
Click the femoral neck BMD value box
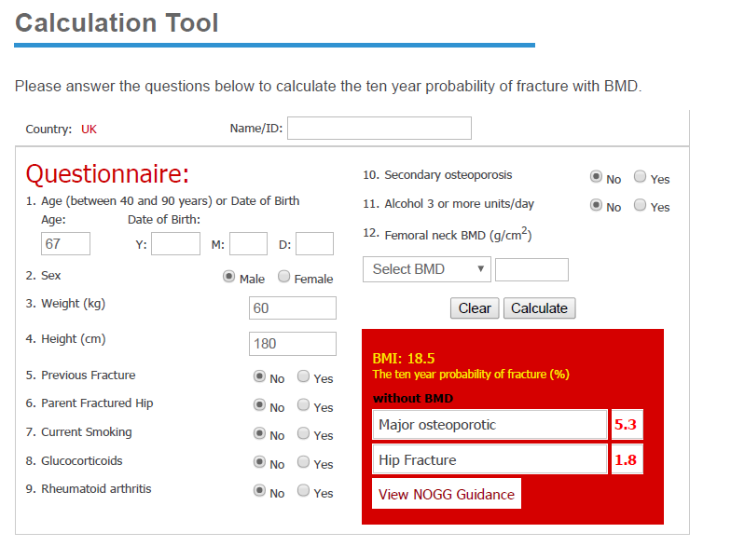click(x=531, y=270)
